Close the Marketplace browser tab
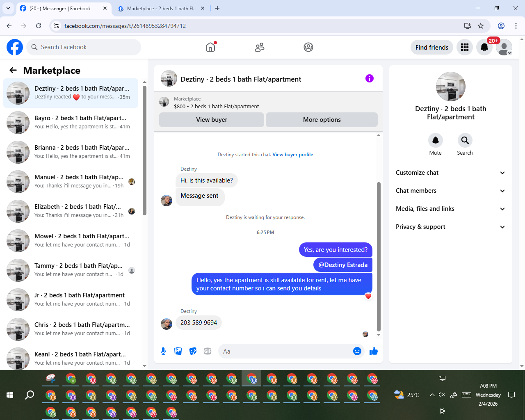The image size is (525, 420). pos(203,8)
